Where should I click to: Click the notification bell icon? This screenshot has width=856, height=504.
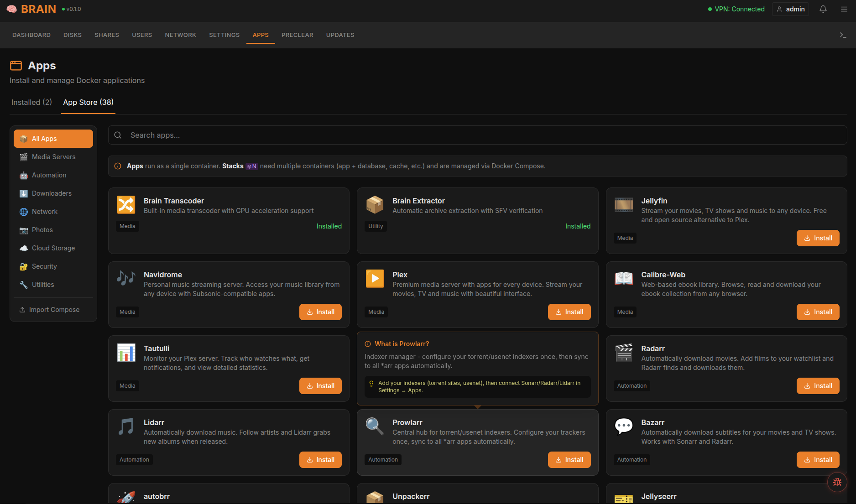coord(823,9)
